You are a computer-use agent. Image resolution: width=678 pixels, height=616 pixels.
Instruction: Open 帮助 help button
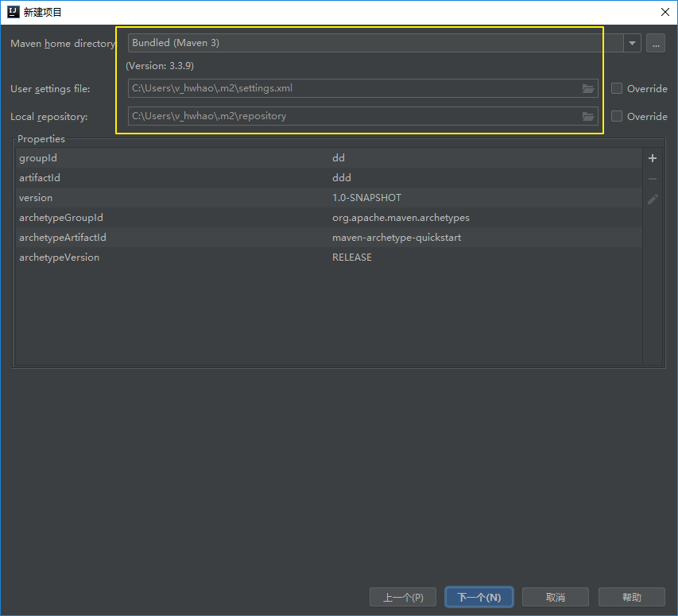point(631,597)
